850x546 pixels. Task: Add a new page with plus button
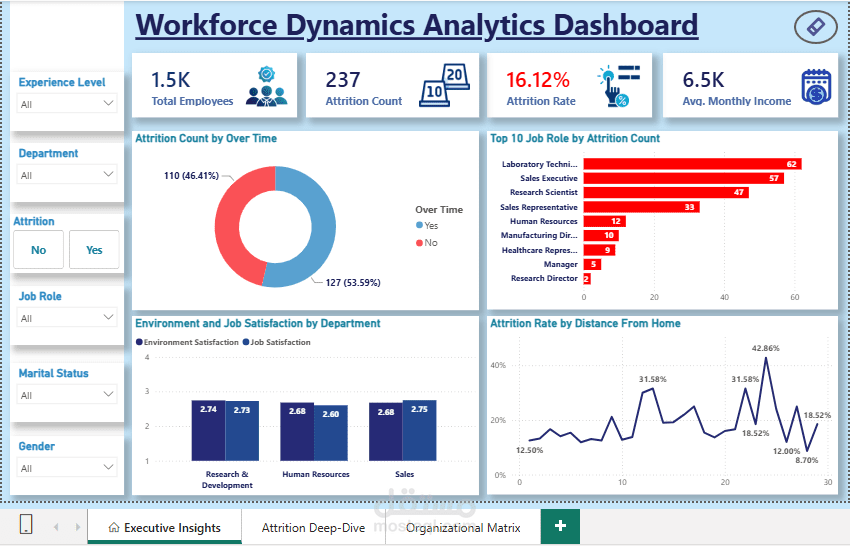point(561,525)
